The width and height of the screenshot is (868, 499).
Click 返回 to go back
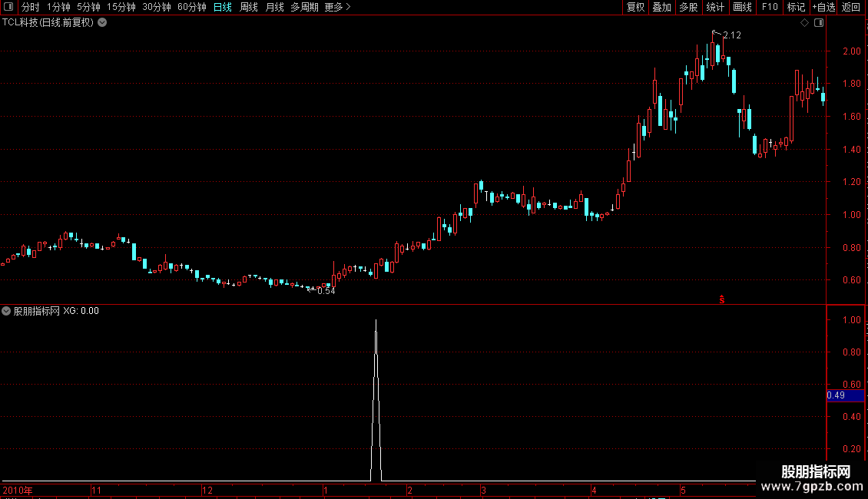pos(851,7)
